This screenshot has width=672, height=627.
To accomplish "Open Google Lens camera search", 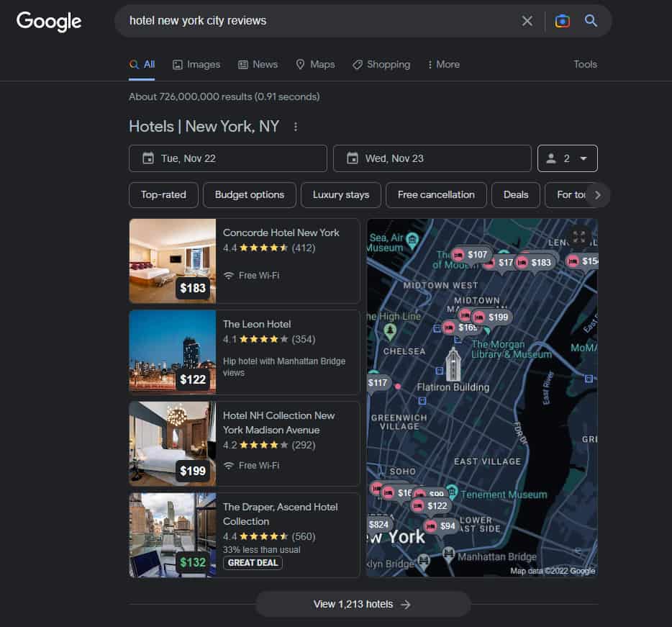I will tap(562, 22).
